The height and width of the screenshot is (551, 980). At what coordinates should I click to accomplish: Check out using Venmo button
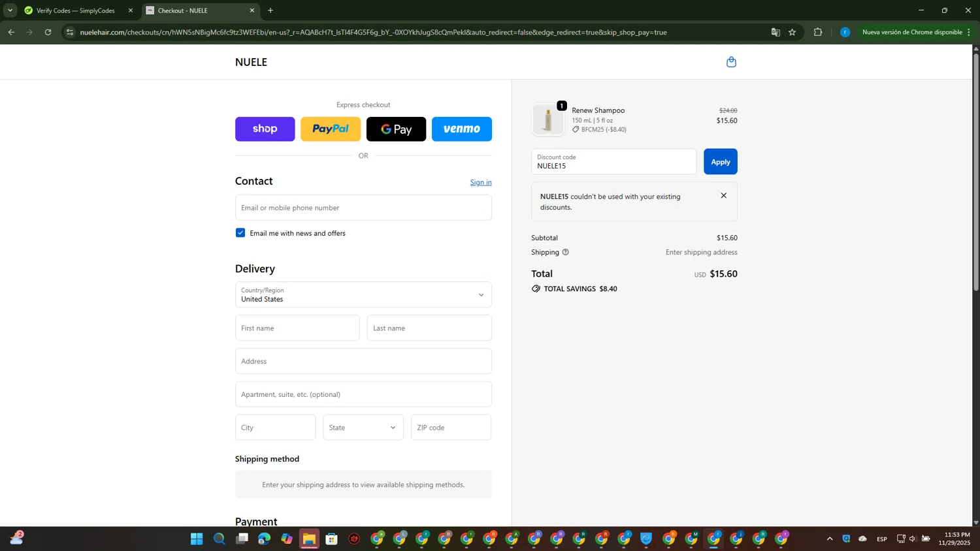(462, 129)
